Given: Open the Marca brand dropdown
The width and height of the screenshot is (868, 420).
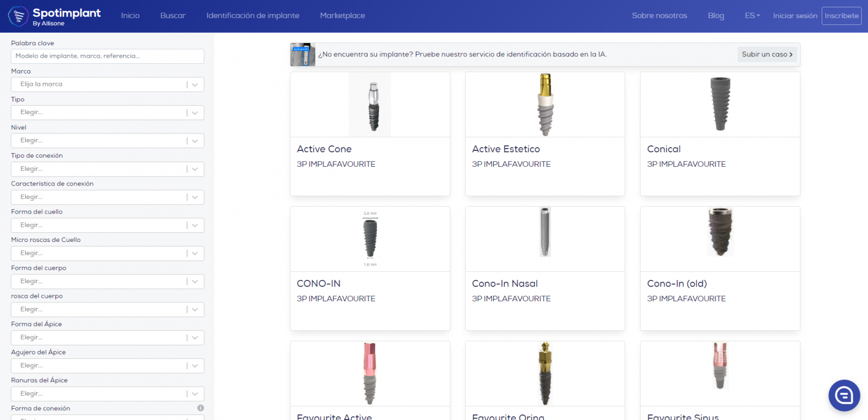Looking at the screenshot, I should (x=107, y=84).
